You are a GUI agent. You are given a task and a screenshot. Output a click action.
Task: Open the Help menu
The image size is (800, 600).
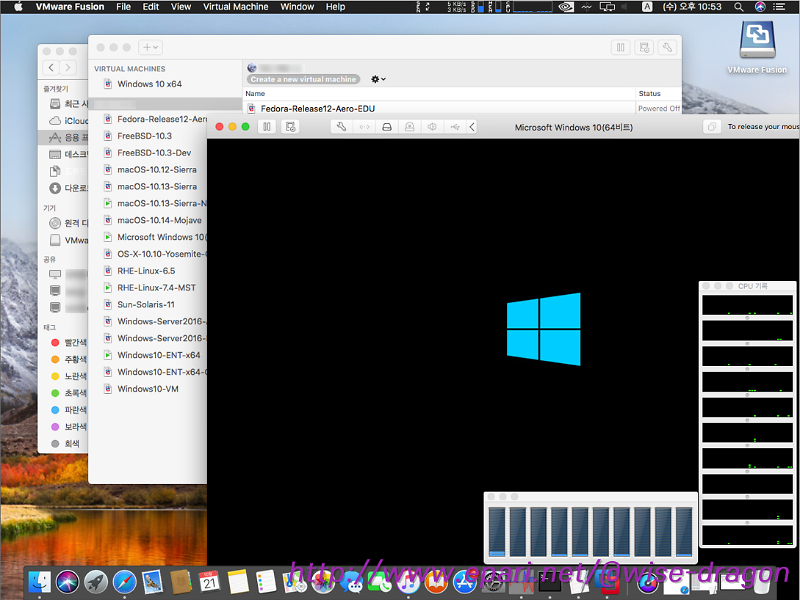point(335,7)
